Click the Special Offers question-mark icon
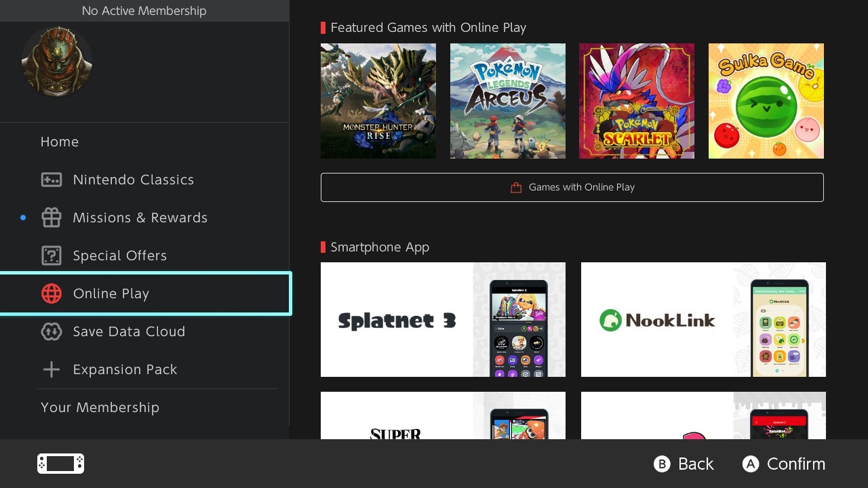The height and width of the screenshot is (488, 868). [52, 256]
